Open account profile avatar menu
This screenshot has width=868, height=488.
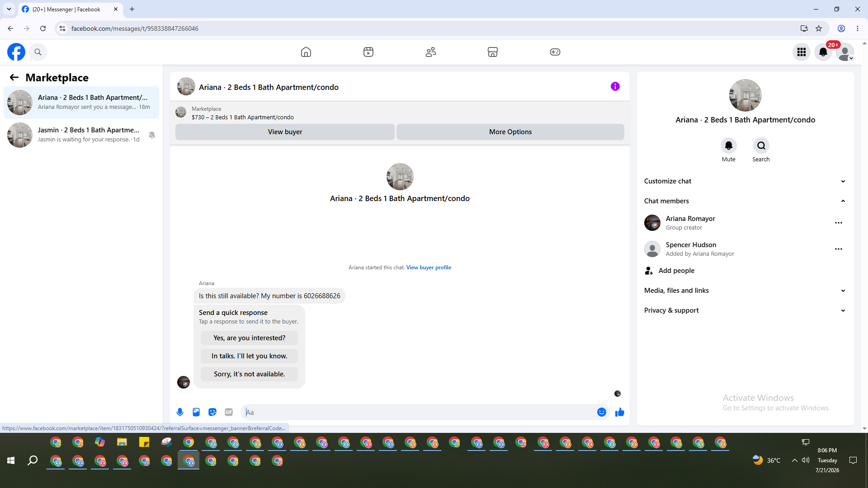(845, 52)
